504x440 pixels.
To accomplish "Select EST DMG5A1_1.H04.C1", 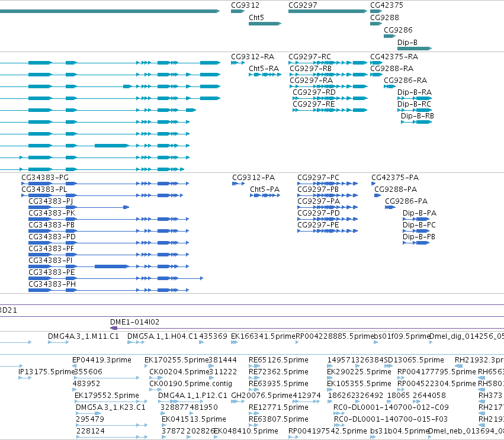I will 162,336.
